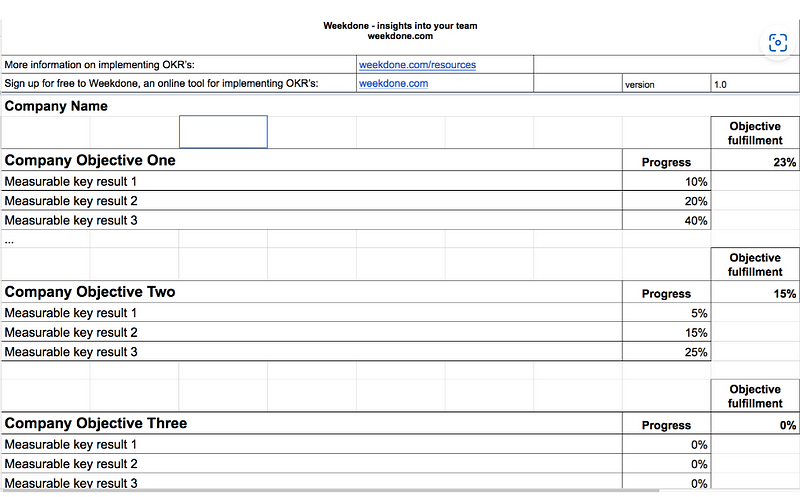The image size is (800, 497).
Task: Click the 20% progress cell
Action: 666,201
